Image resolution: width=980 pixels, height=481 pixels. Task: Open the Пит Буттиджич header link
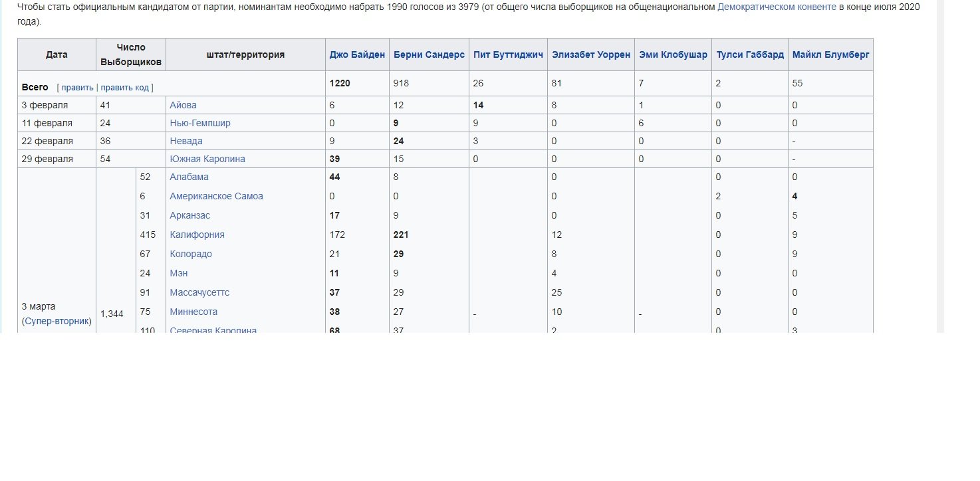tap(508, 55)
